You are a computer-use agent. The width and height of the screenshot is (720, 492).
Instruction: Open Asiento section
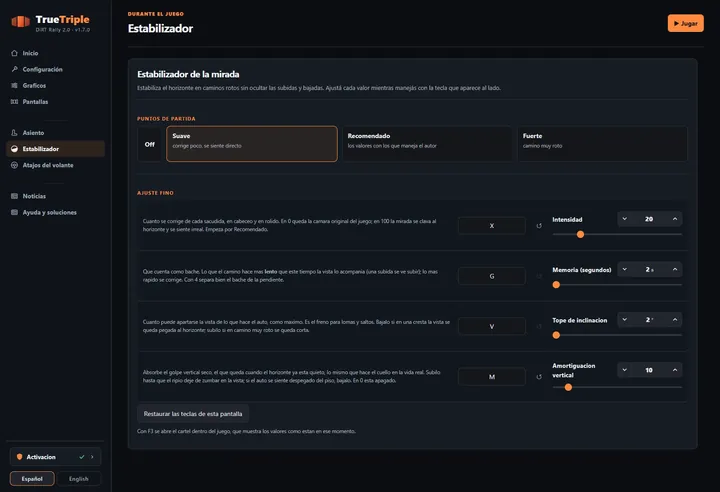click(55, 133)
